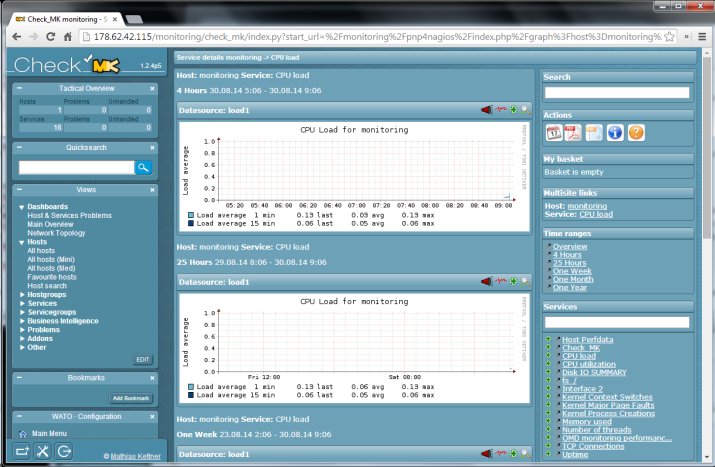Image resolution: width=715 pixels, height=467 pixels.
Task: Click the Add Bookmark button
Action: point(131,398)
